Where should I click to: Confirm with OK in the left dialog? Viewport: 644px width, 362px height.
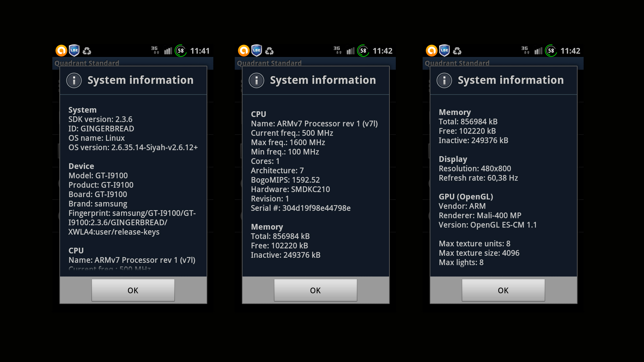click(133, 290)
